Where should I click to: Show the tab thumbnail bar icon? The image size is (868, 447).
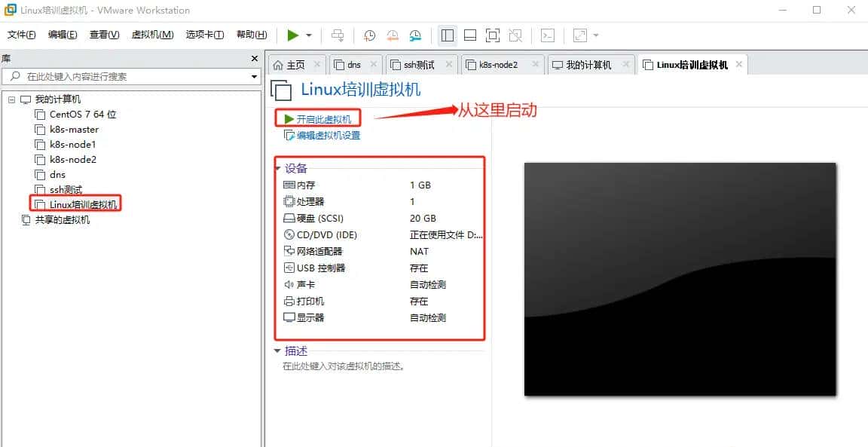click(x=470, y=35)
